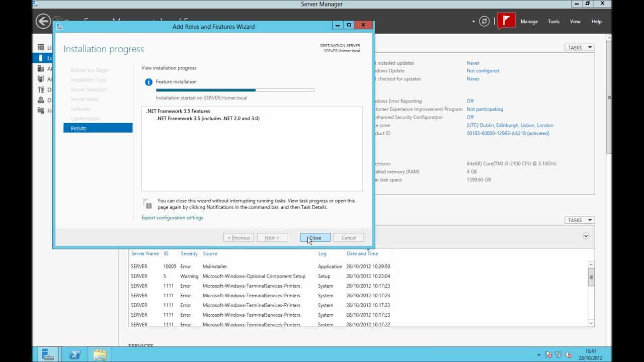Screen dimensions: 644x362
Task: Click the .NET Framework 3.5 Features line
Action: tap(178, 111)
